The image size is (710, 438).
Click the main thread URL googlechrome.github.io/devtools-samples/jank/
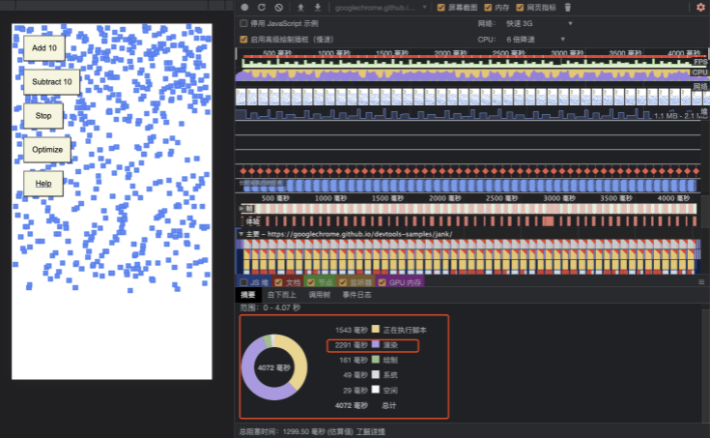point(360,234)
